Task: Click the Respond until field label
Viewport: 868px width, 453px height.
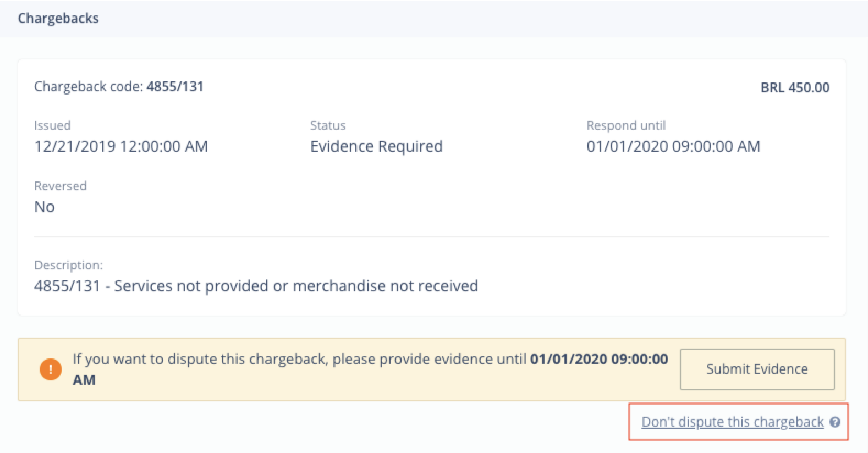Action: click(625, 125)
